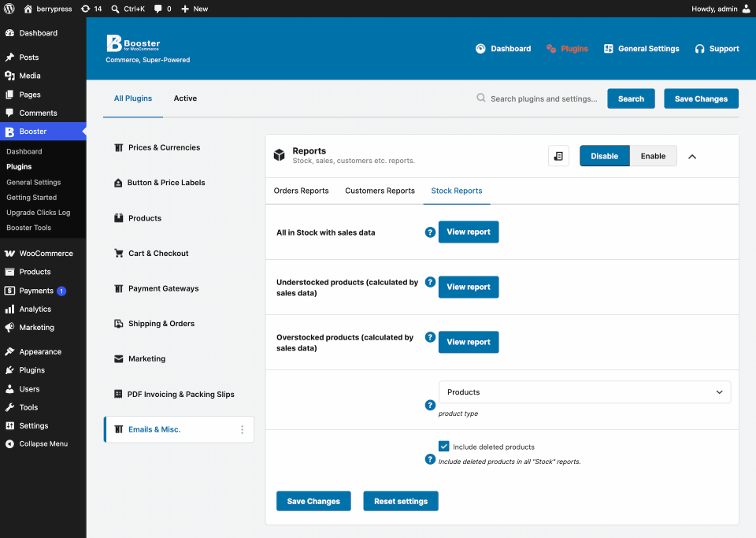
Task: Open Payment Gateways category
Action: pyautogui.click(x=179, y=288)
